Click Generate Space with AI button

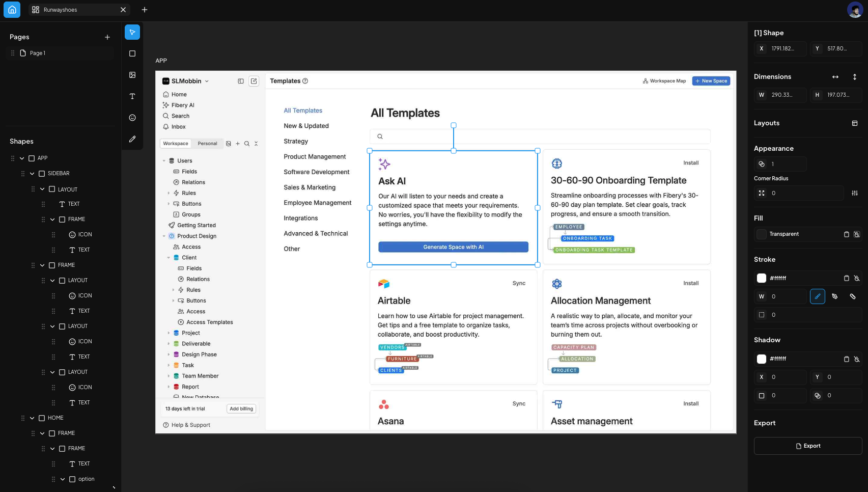click(453, 247)
